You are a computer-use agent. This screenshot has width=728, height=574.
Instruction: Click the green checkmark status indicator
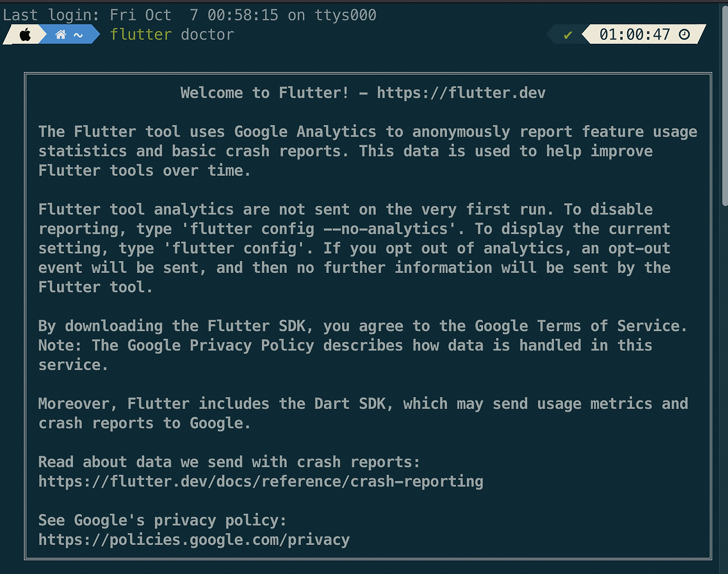tap(568, 35)
